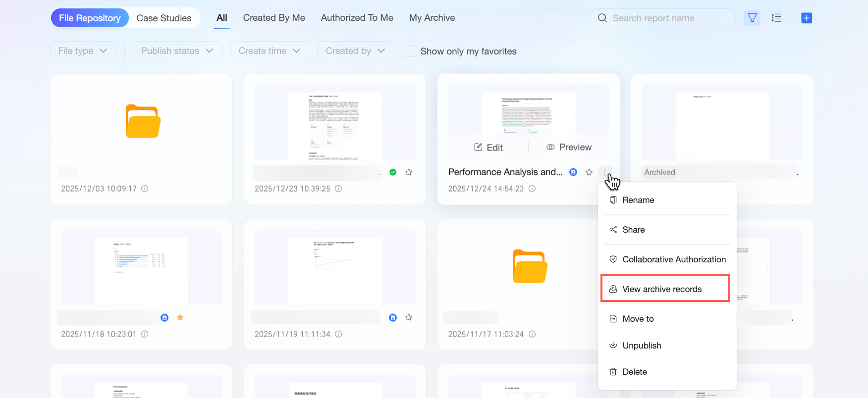Click Edit on the Performance Analysis card
868x398 pixels.
coord(488,148)
